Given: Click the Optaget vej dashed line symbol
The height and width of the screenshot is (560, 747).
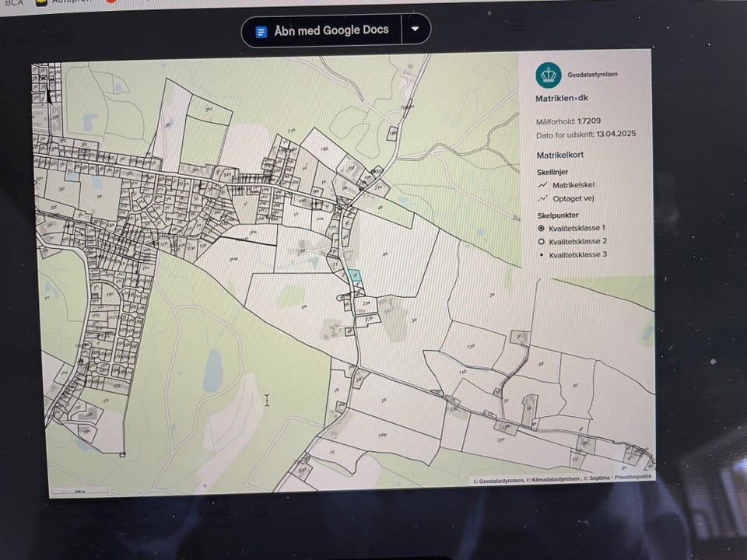Looking at the screenshot, I should pyautogui.click(x=542, y=198).
